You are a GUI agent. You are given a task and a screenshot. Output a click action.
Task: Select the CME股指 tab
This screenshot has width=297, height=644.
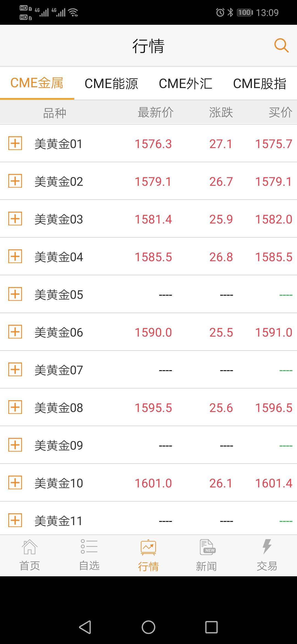260,83
